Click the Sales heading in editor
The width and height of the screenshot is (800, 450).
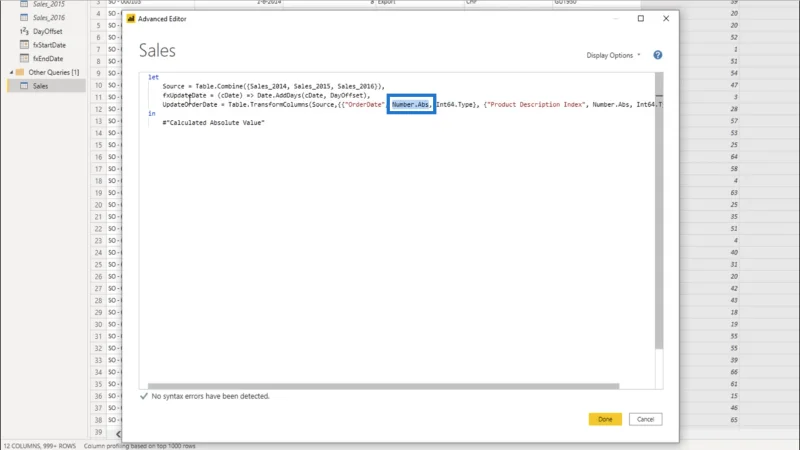tap(157, 51)
